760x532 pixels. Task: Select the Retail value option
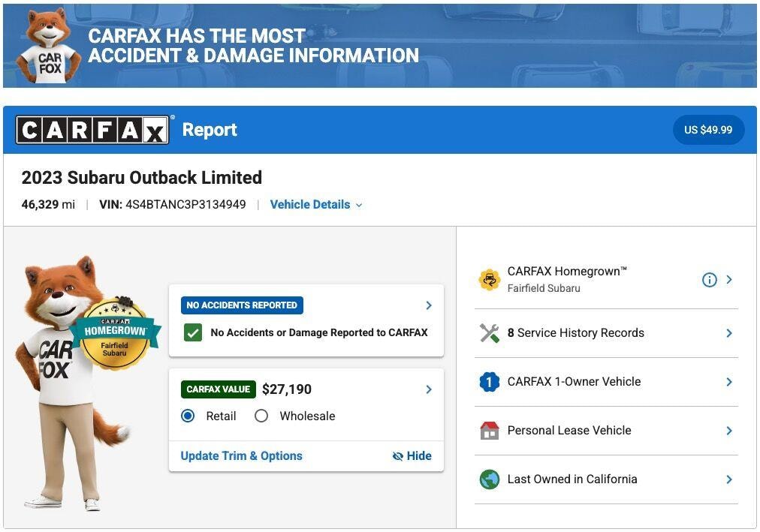point(188,416)
